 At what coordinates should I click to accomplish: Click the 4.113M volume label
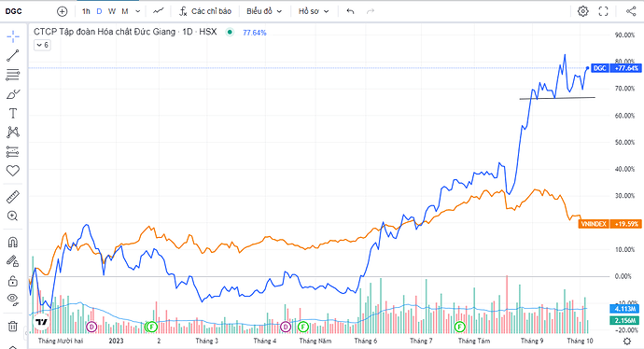[x=624, y=309]
